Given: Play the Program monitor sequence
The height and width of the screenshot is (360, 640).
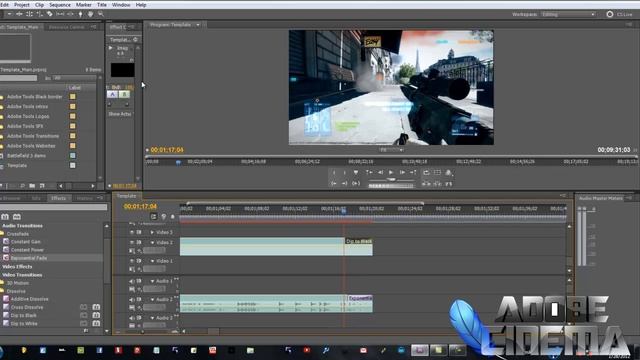Looking at the screenshot, I should coord(391,173).
